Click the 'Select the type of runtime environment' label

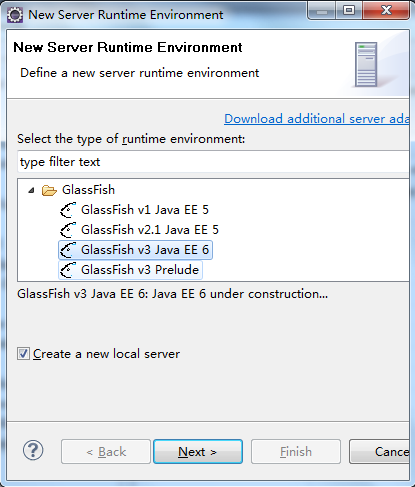(x=131, y=139)
